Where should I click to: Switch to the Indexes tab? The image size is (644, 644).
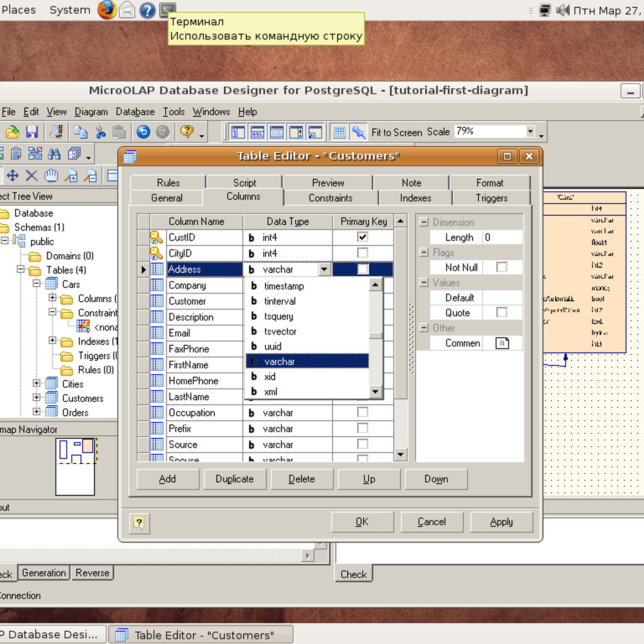pyautogui.click(x=415, y=198)
